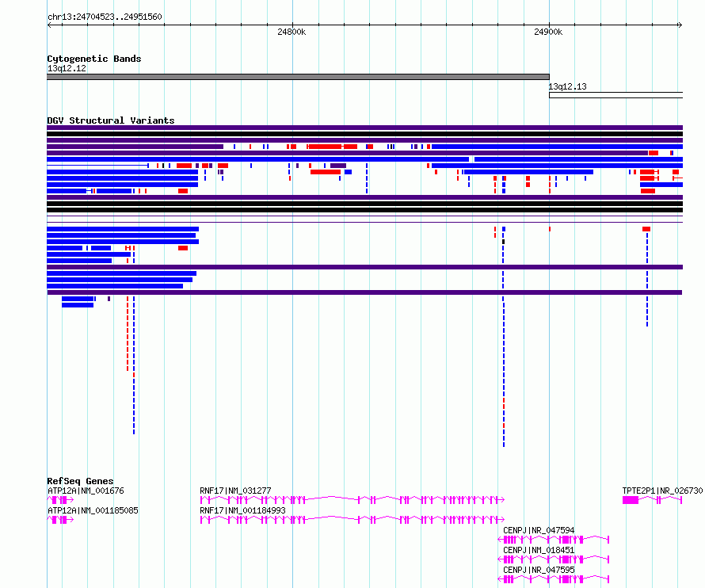Select the TPTE2P1 NR_026730 gene model glyph
Image resolution: width=705 pixels, height=588 pixels.
point(653,500)
